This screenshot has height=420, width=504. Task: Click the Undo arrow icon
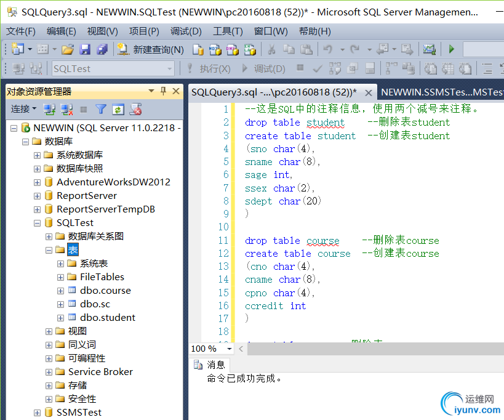pos(328,49)
